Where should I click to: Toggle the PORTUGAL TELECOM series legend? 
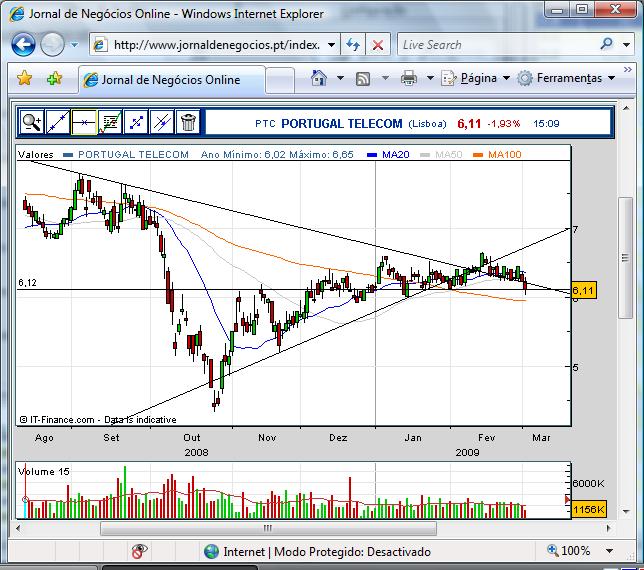click(126, 155)
